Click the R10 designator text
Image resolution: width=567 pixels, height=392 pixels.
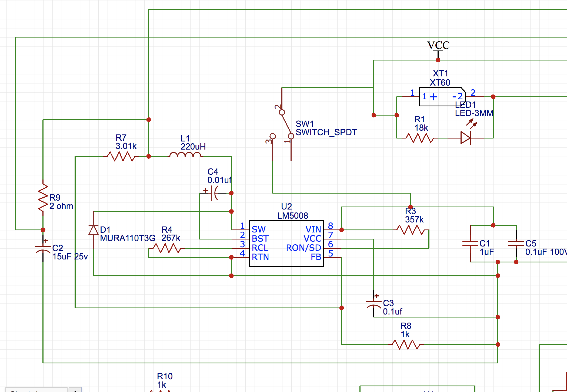pyautogui.click(x=165, y=376)
